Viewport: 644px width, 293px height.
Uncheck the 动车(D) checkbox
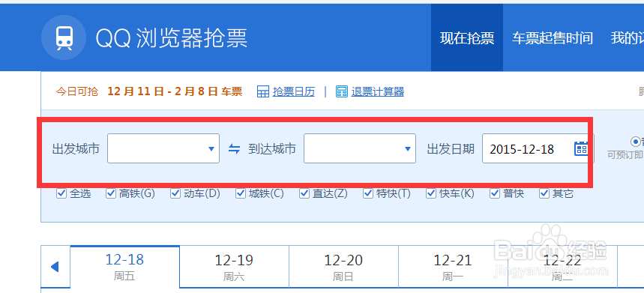(175, 193)
